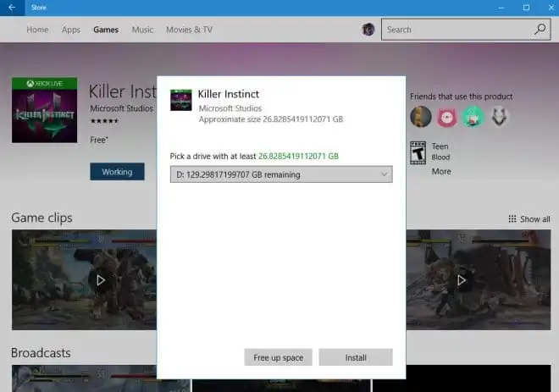Click the Broadcasts heading

pyautogui.click(x=41, y=353)
